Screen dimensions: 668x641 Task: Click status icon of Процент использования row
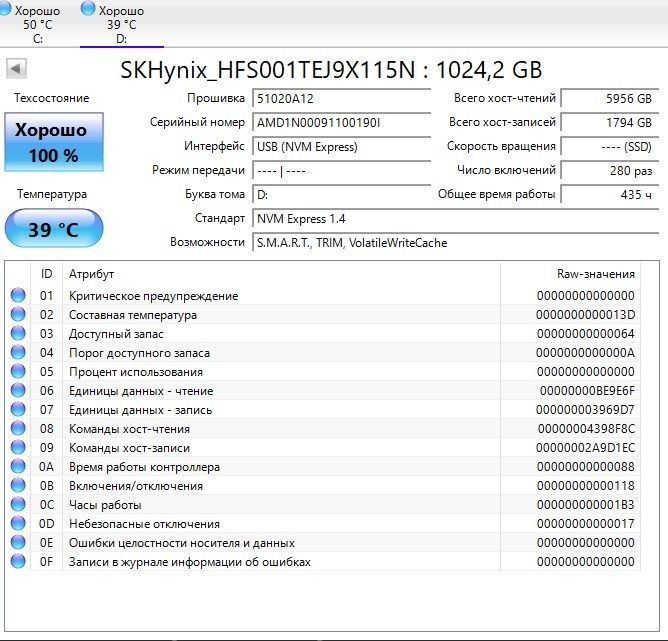click(18, 371)
